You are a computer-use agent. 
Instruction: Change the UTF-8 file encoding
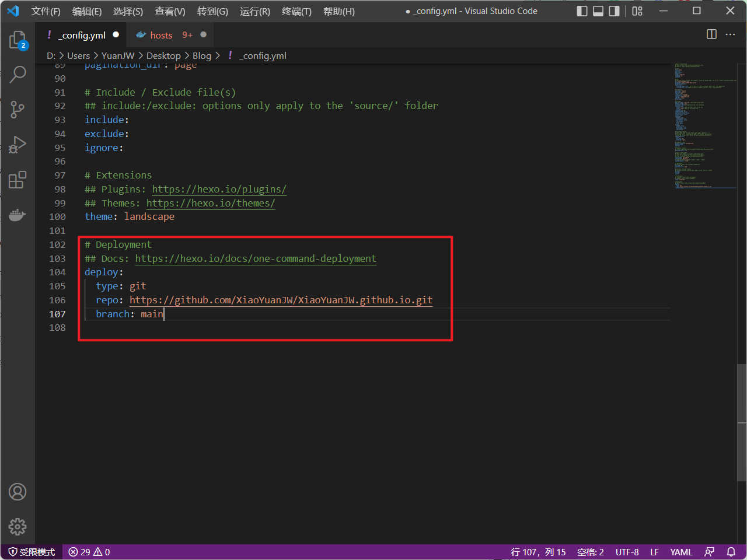(627, 552)
